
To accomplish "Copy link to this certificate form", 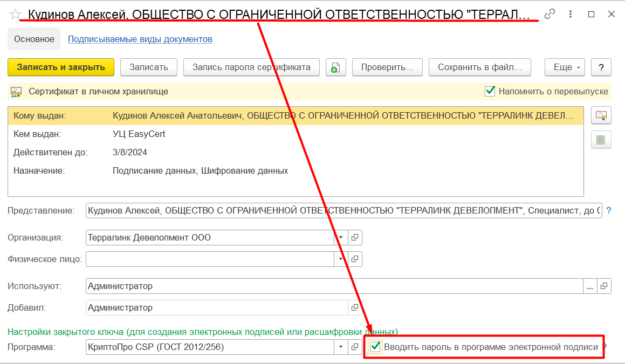I will 550,14.
